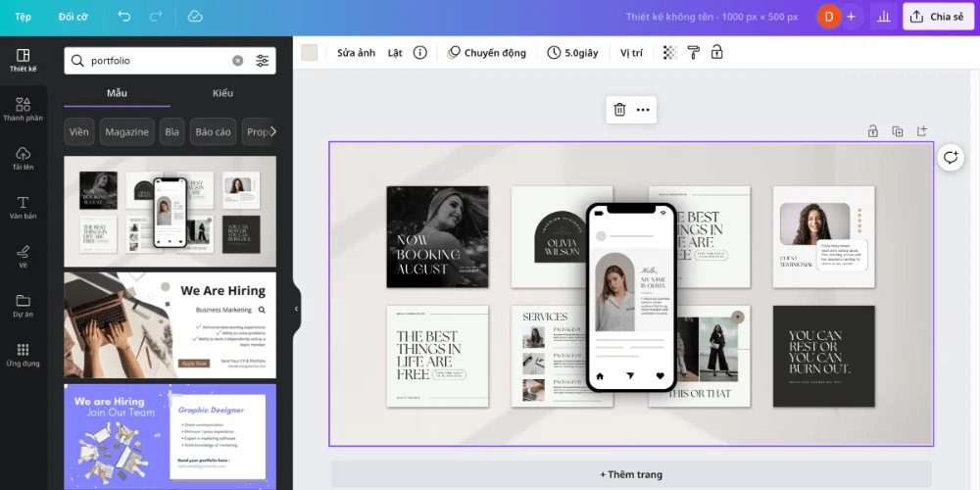Open the Vị trí position panel

pyautogui.click(x=631, y=53)
